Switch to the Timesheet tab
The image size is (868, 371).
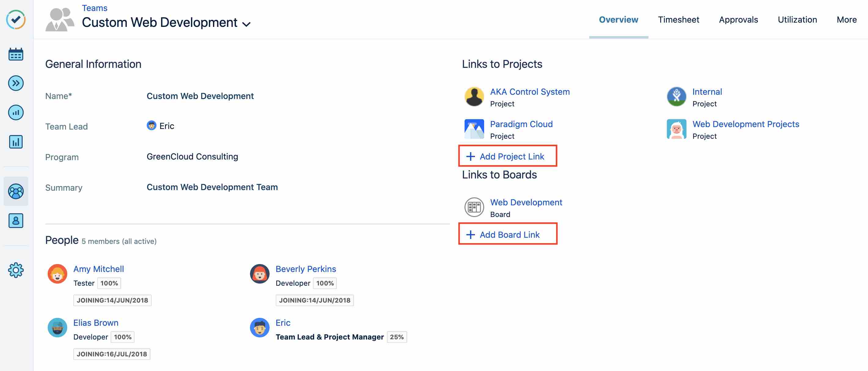678,20
